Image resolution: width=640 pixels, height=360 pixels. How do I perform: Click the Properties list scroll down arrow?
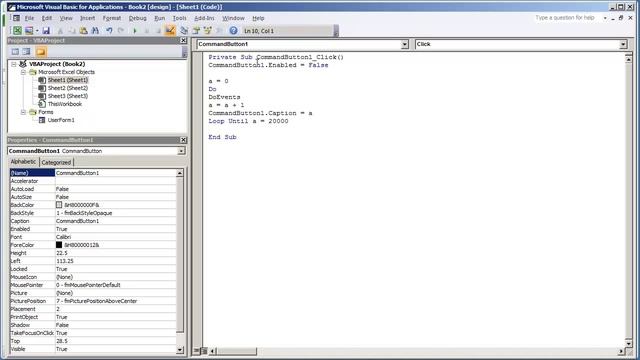coord(180,350)
